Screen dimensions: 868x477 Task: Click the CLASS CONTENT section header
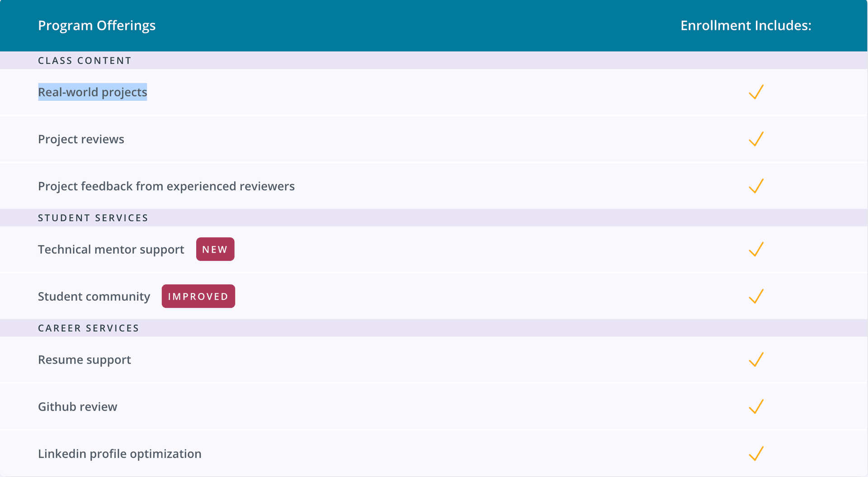point(85,61)
